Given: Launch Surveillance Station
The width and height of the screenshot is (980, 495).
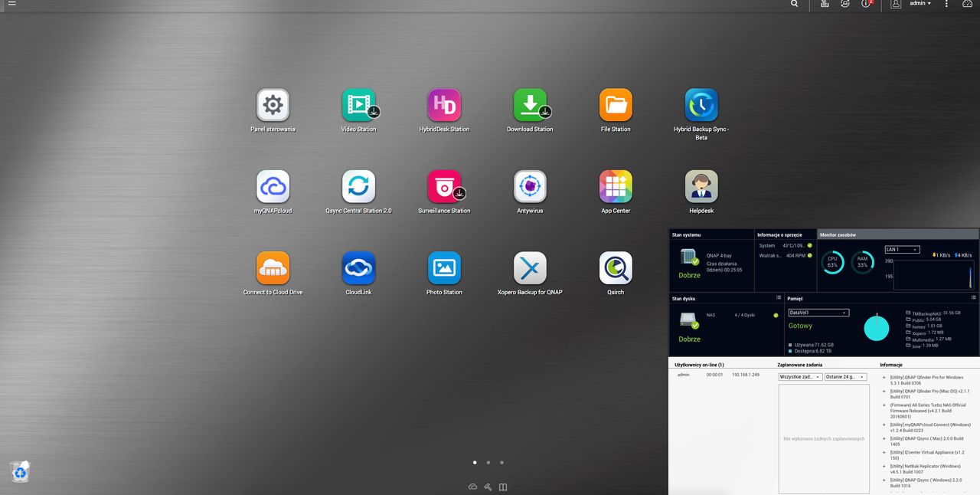Looking at the screenshot, I should click(444, 186).
